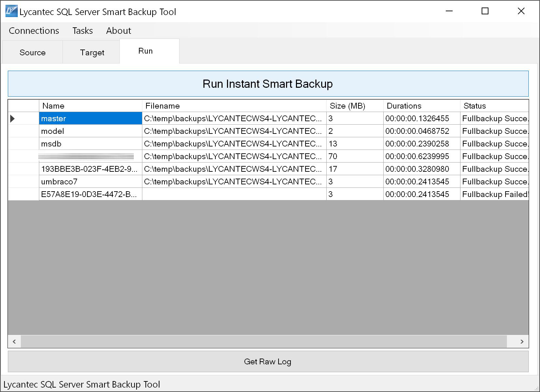Select the blurred database name cell

pyautogui.click(x=90, y=156)
